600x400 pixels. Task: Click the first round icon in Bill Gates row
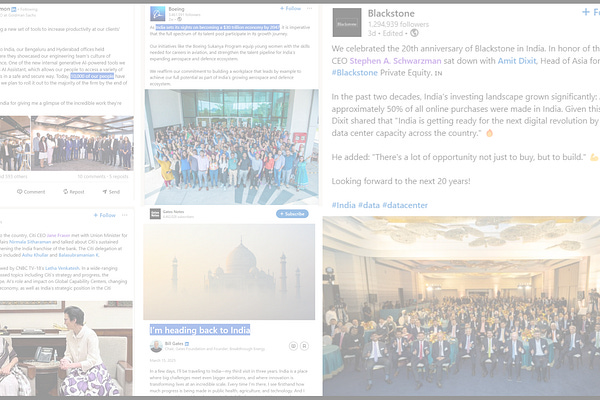(293, 346)
